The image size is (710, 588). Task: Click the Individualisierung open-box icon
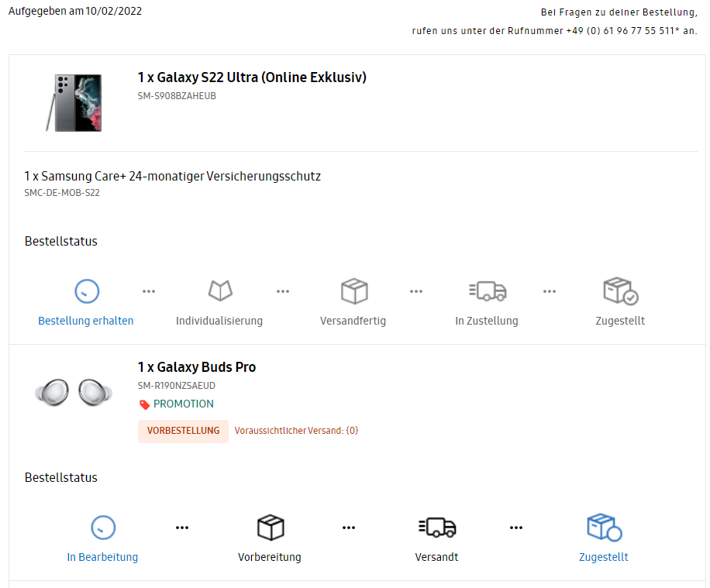click(x=220, y=291)
